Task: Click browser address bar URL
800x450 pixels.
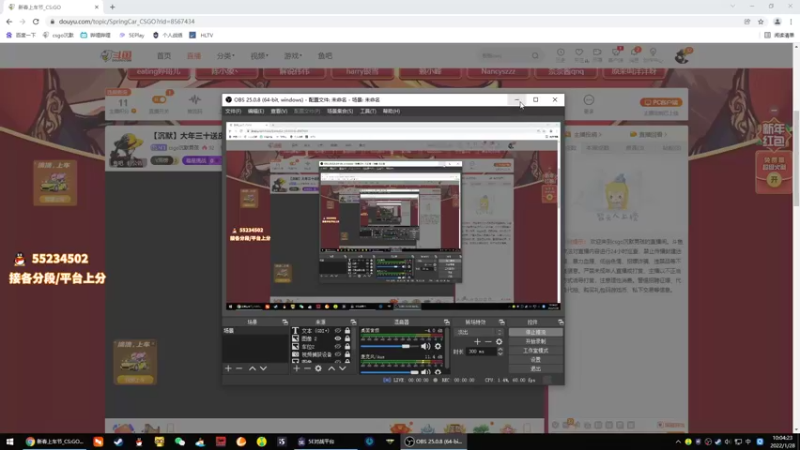Action: click(127, 21)
